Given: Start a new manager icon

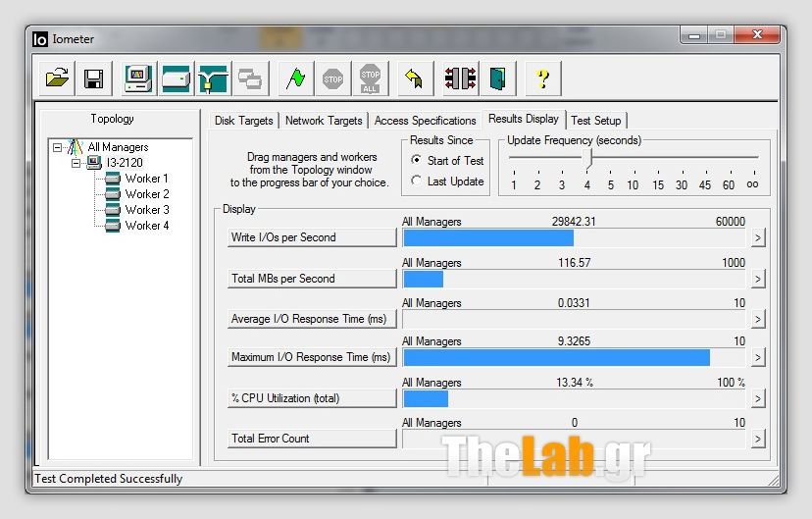Looking at the screenshot, I should click(x=139, y=78).
